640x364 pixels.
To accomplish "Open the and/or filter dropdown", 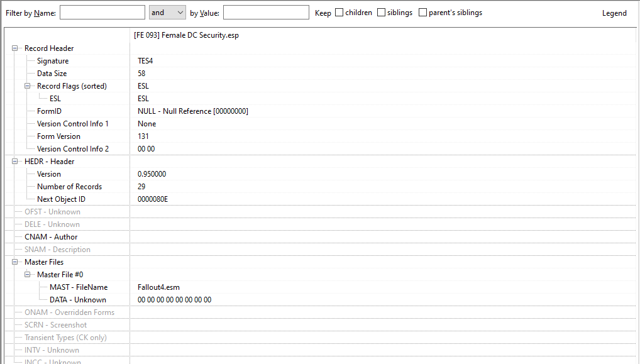I will point(167,13).
